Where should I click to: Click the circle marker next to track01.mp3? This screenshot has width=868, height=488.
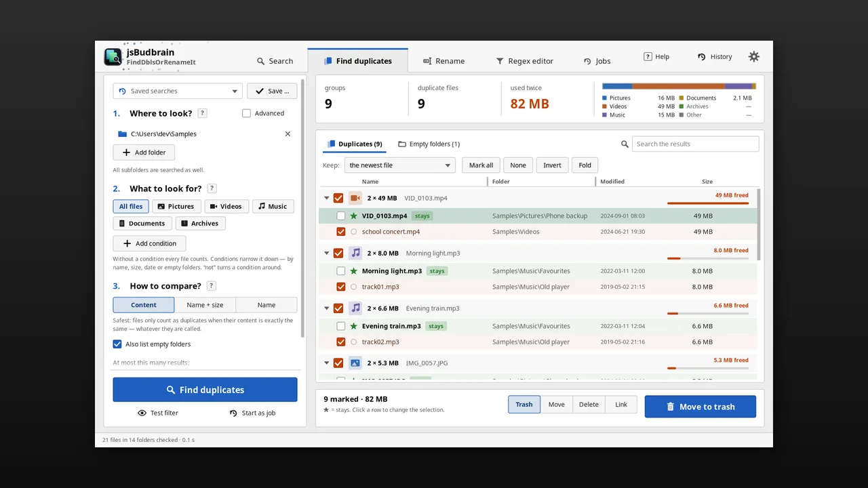[353, 287]
